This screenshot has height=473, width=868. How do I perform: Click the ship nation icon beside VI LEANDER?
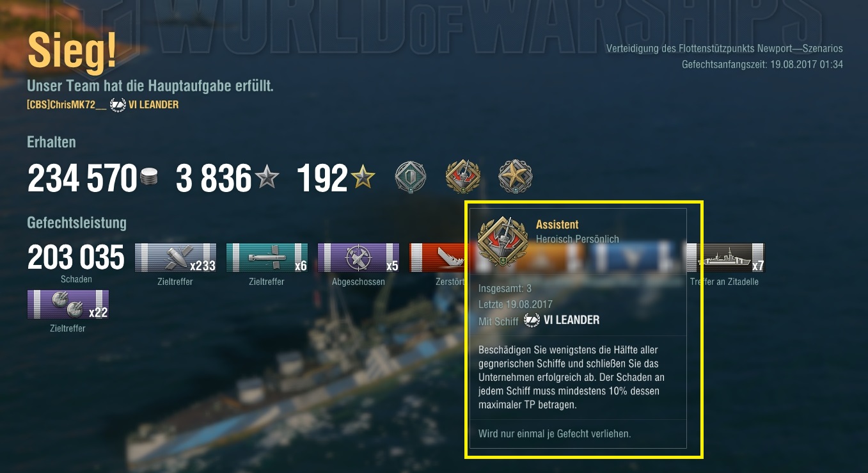(x=118, y=105)
